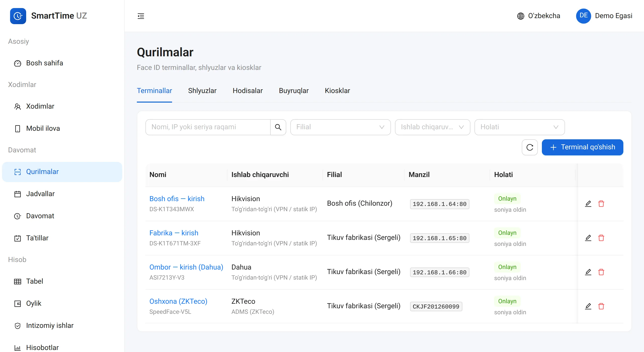The width and height of the screenshot is (644, 352).
Task: Click the 192.168.1.64:80 address cell
Action: 439,204
